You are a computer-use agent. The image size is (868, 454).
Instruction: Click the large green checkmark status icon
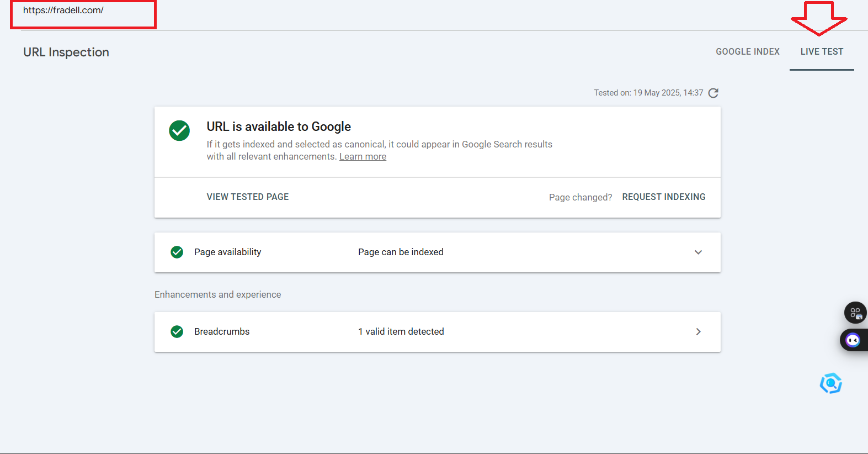coord(179,131)
